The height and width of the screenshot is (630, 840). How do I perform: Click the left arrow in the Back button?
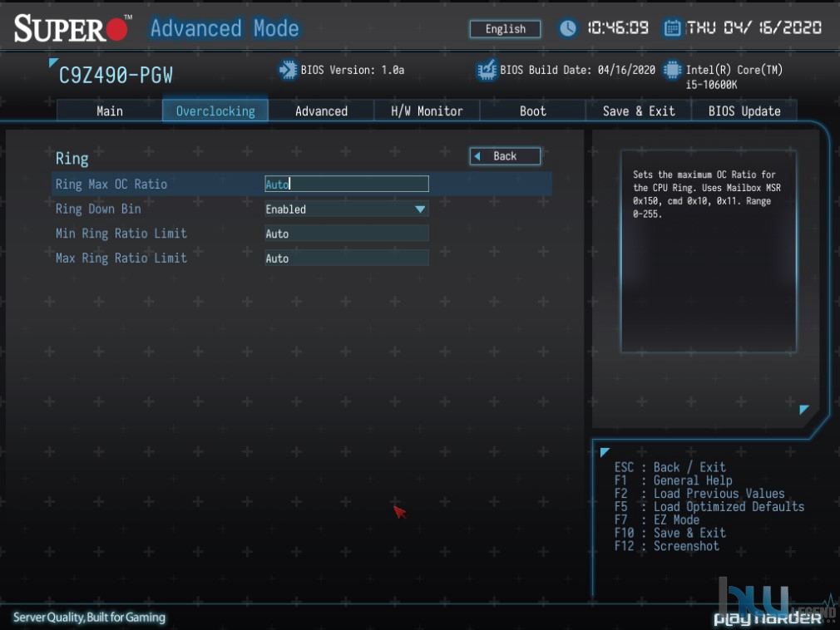coord(477,156)
